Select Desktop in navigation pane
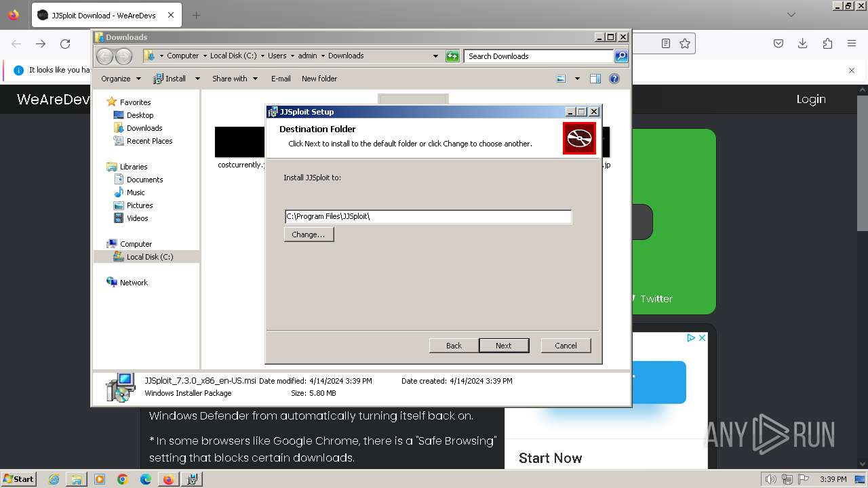 click(140, 115)
